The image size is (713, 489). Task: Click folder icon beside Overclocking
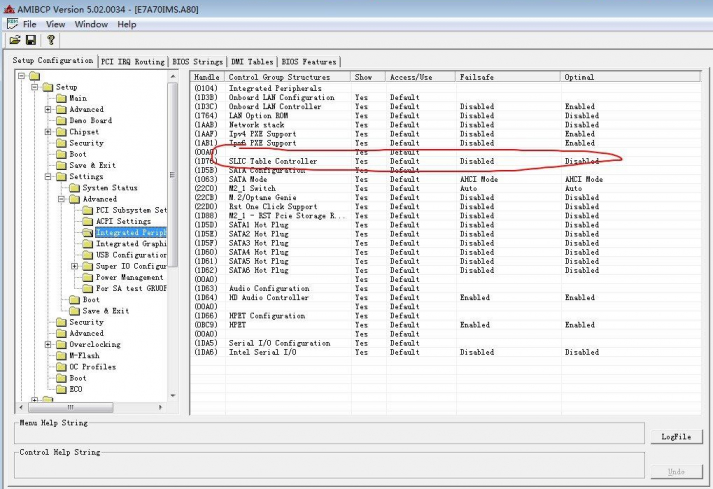[x=61, y=345]
